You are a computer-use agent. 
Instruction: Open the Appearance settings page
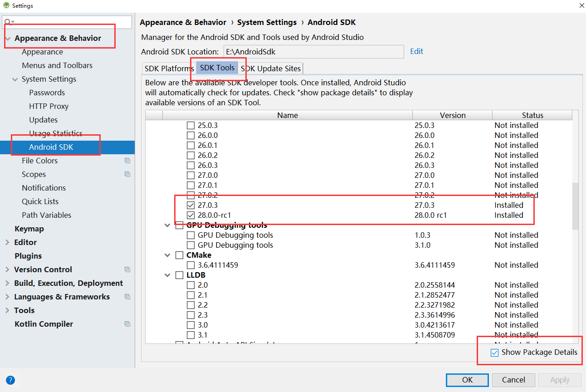tap(42, 52)
